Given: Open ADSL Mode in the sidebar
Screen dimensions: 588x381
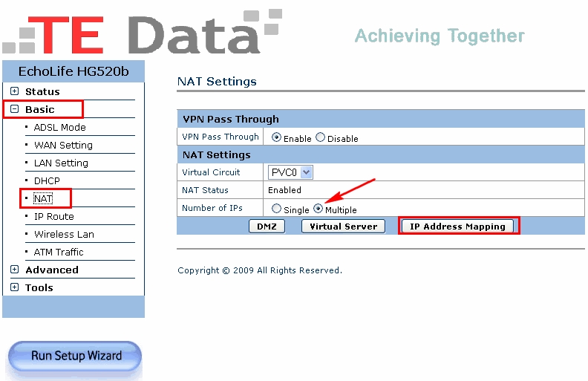Looking at the screenshot, I should [59, 127].
